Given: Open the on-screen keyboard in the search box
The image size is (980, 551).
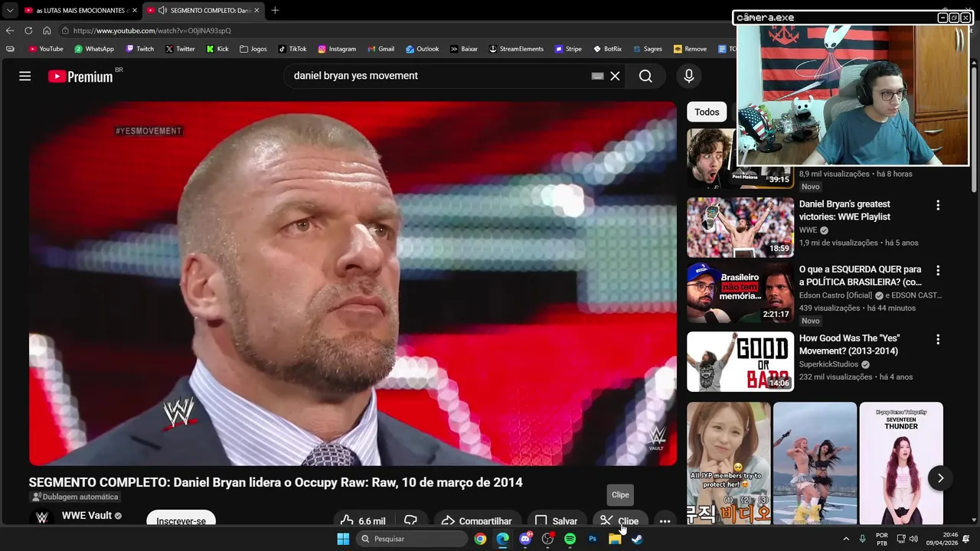Looking at the screenshot, I should [x=597, y=76].
